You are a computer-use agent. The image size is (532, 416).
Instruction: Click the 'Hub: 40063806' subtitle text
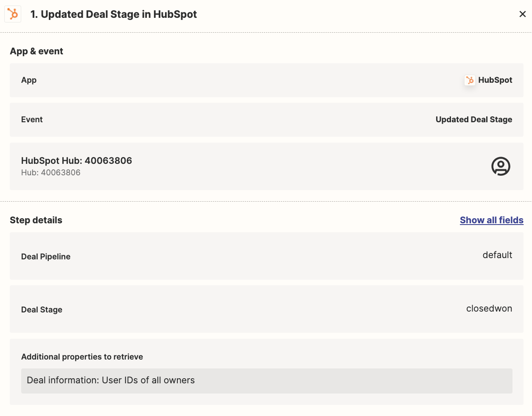click(51, 173)
